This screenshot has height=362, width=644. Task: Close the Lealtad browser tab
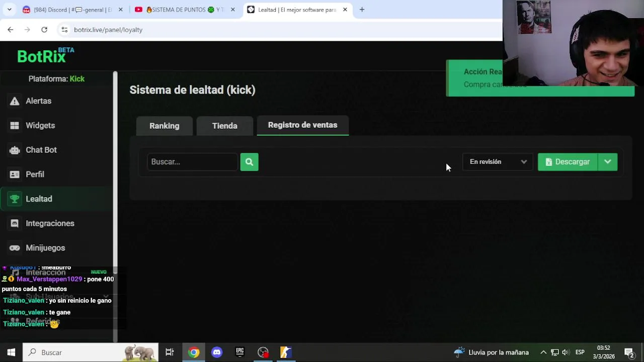click(345, 10)
